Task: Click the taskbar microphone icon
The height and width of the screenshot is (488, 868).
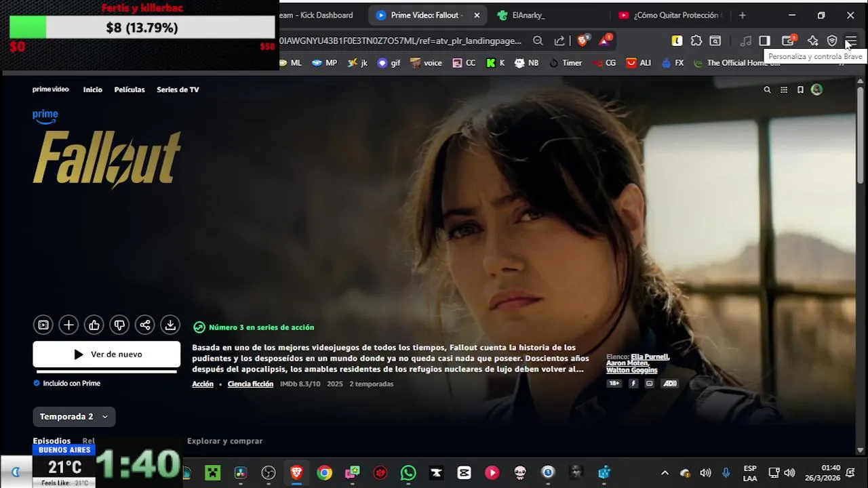Action: click(726, 472)
